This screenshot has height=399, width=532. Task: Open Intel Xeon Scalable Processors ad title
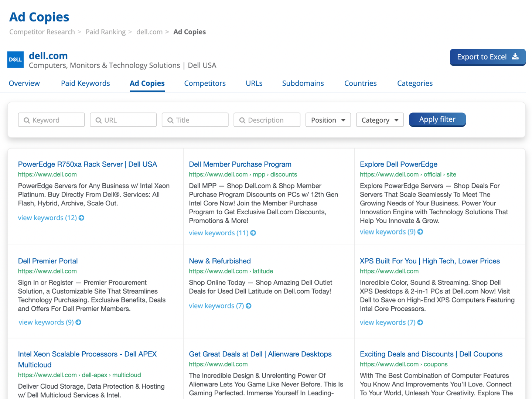[88, 359]
